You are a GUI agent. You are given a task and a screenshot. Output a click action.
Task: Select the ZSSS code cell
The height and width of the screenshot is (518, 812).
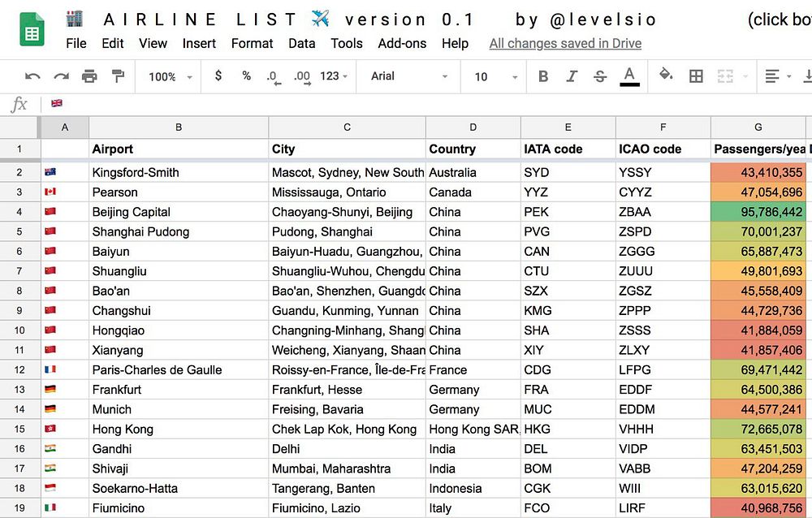tap(663, 330)
